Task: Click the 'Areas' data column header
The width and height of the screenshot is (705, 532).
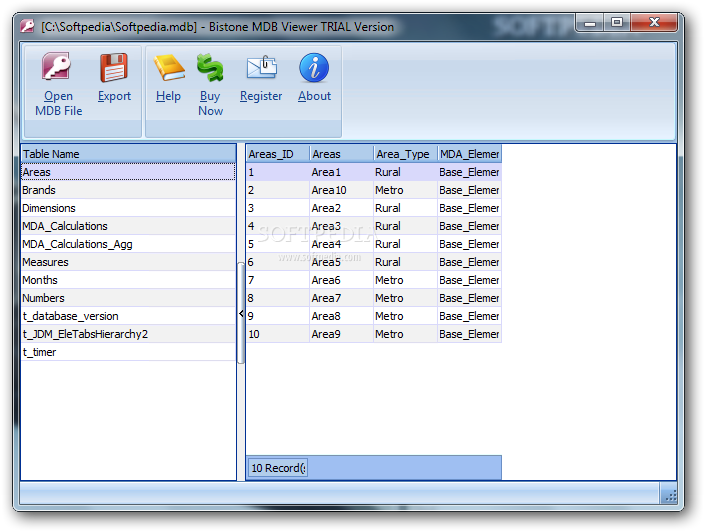Action: (341, 154)
